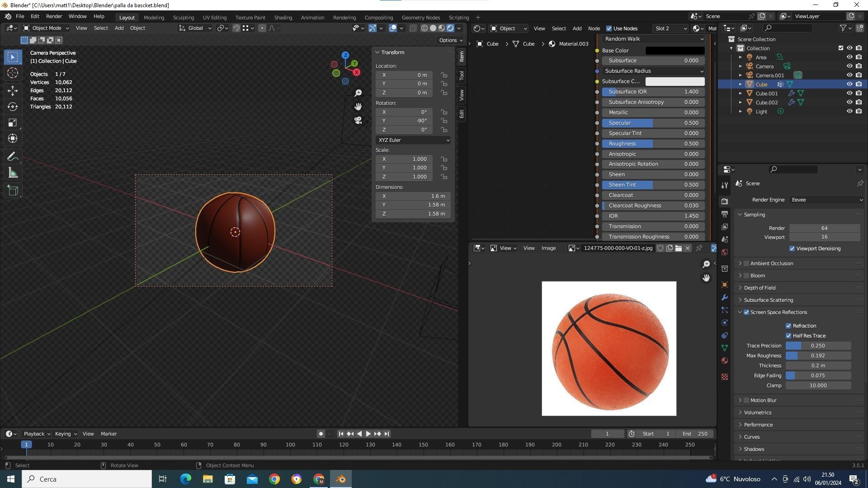The height and width of the screenshot is (488, 868).
Task: Open the Render Engine dropdown
Action: point(826,200)
